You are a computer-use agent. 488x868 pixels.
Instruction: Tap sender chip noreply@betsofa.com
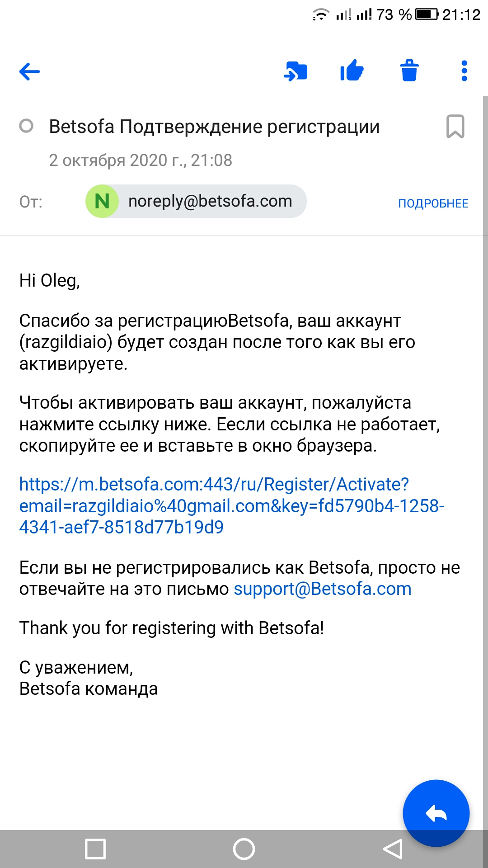click(x=210, y=201)
